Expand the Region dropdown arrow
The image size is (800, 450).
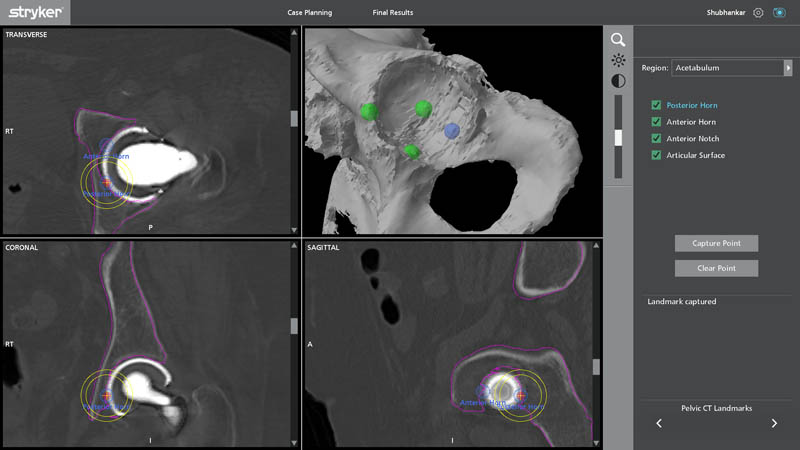click(x=788, y=68)
